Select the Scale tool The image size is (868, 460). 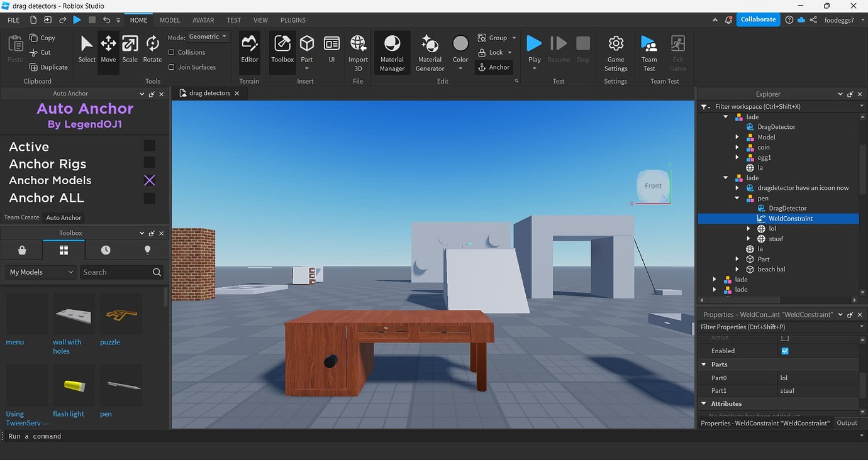pyautogui.click(x=130, y=47)
